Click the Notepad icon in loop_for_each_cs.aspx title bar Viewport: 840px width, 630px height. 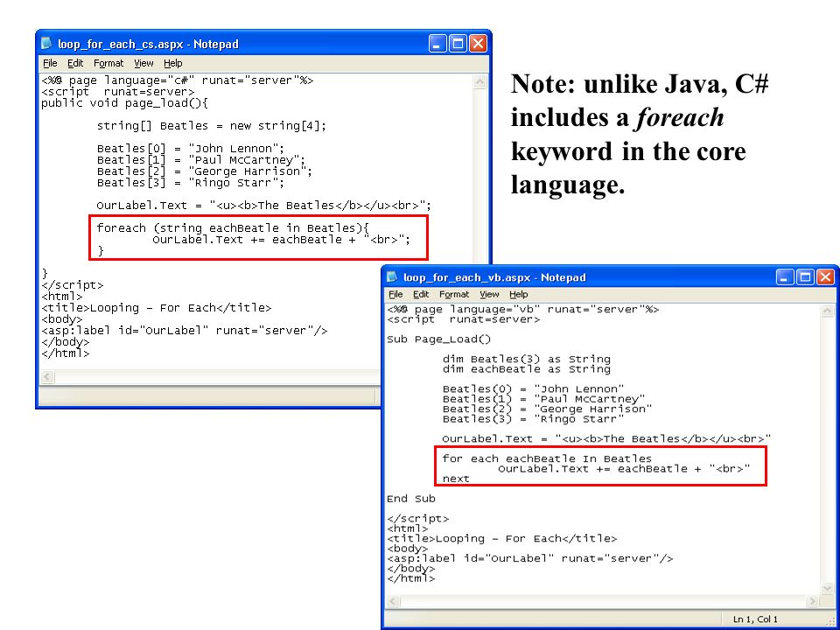coord(47,44)
